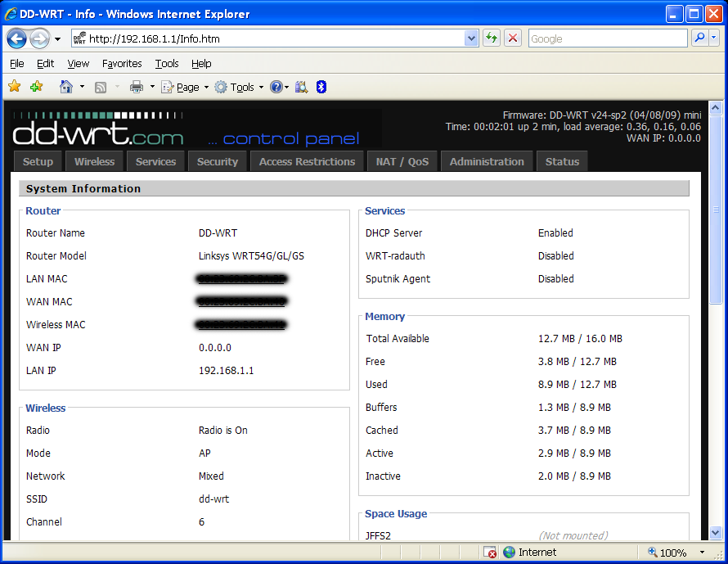Open the Access Restrictions tab
The height and width of the screenshot is (564, 728).
[307, 162]
